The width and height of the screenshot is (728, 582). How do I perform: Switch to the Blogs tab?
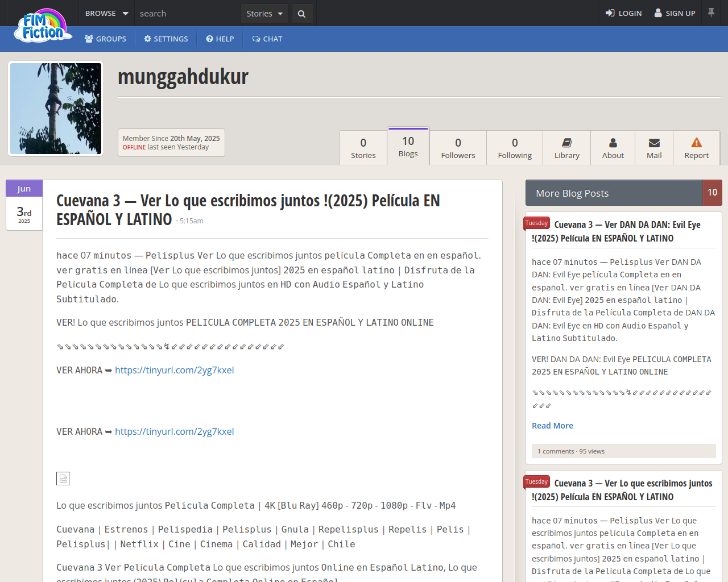pos(408,146)
